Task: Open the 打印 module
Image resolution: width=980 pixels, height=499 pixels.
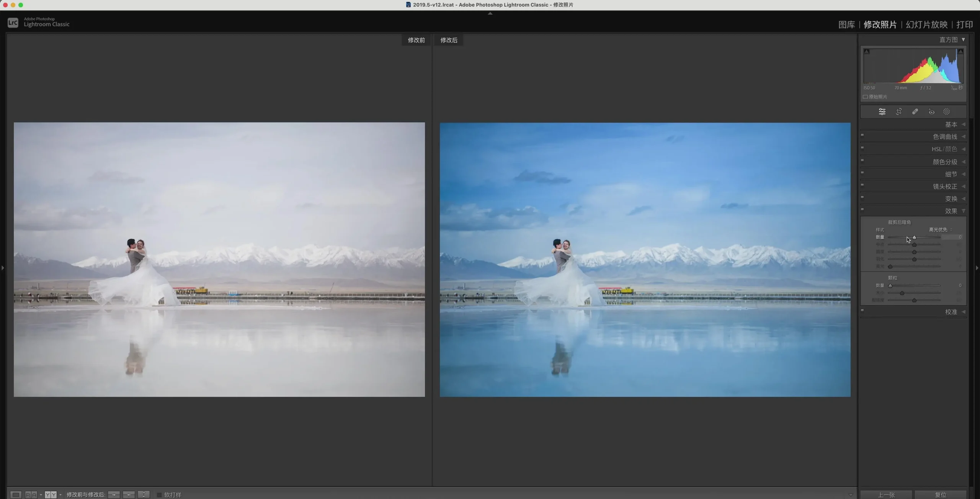Action: click(964, 25)
